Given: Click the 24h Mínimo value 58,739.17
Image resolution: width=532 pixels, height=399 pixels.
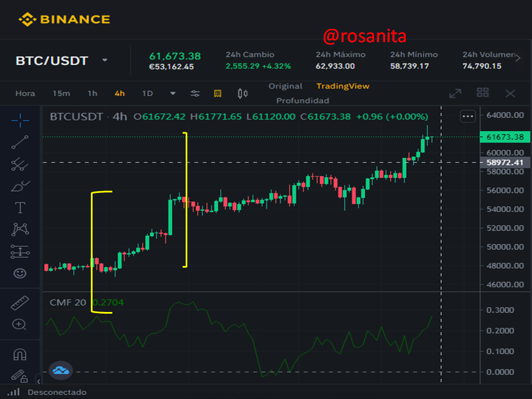Looking at the screenshot, I should click(410, 66).
